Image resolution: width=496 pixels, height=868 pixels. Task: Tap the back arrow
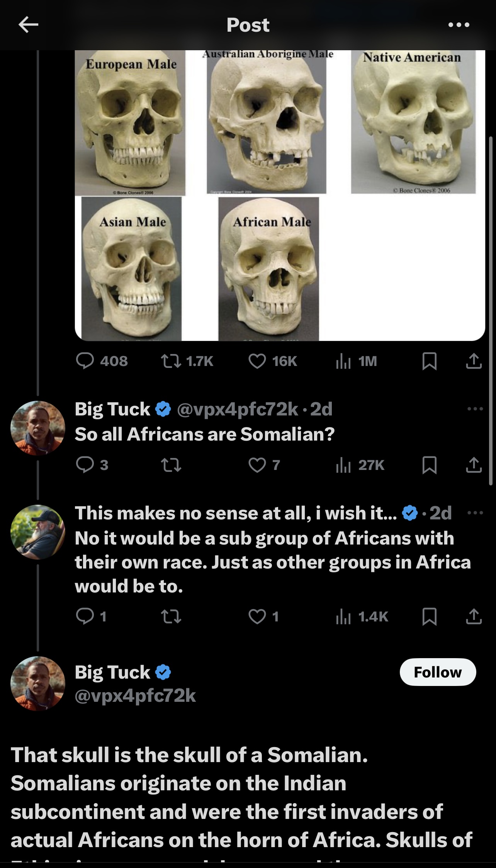point(28,25)
